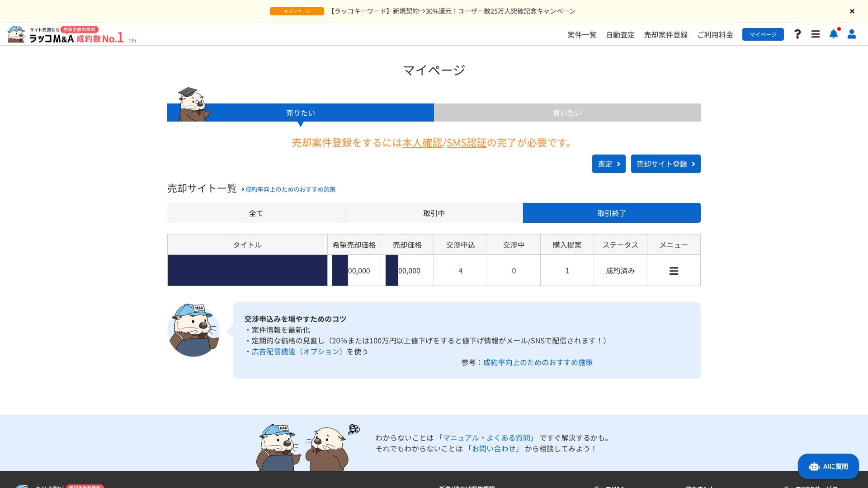Click the question mark help icon
The width and height of the screenshot is (868, 488).
pos(797,34)
